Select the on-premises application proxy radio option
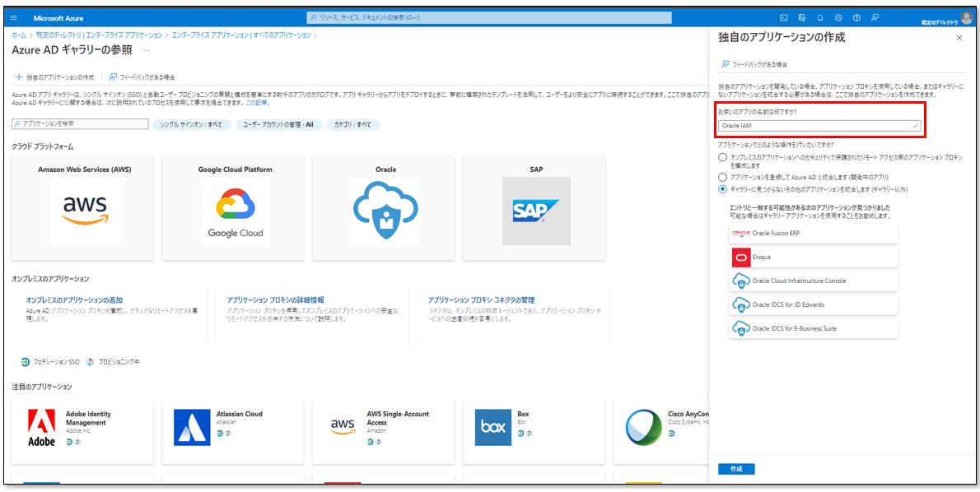 coord(722,156)
